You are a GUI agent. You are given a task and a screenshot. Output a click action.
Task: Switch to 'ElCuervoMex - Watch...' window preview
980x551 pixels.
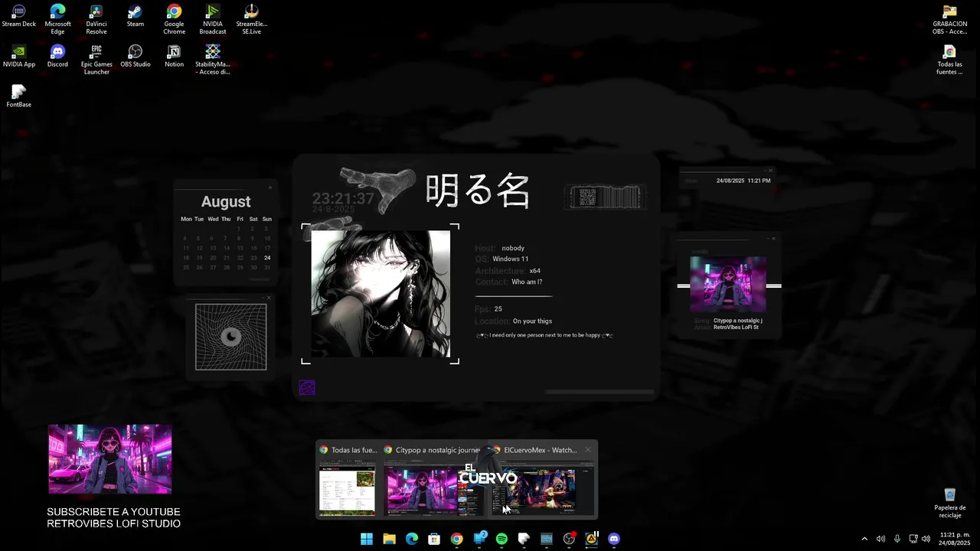pos(543,481)
